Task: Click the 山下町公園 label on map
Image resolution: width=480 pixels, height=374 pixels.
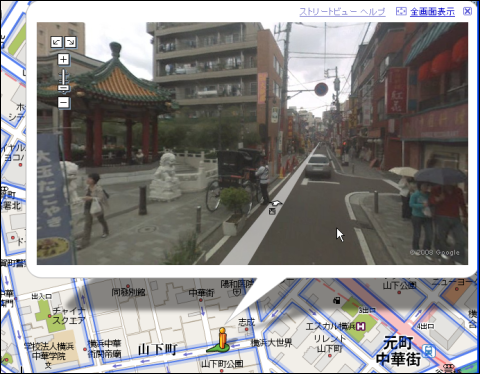Action: point(222,364)
